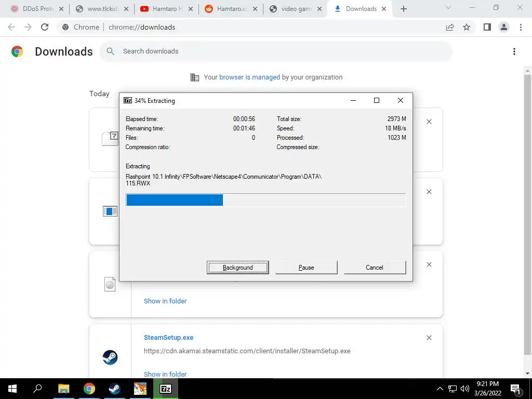The height and width of the screenshot is (399, 532).
Task: Click the Search downloads field
Action: coord(276,51)
